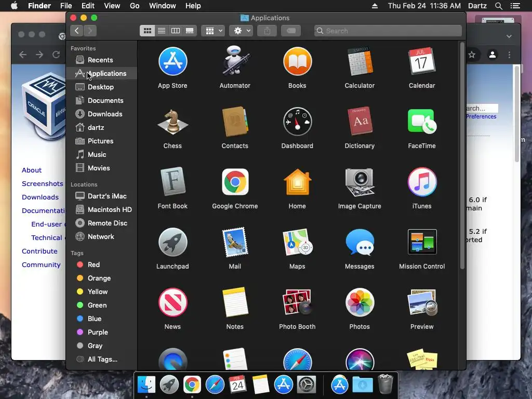Click the Chess app icon
This screenshot has height=399, width=532.
(x=172, y=122)
